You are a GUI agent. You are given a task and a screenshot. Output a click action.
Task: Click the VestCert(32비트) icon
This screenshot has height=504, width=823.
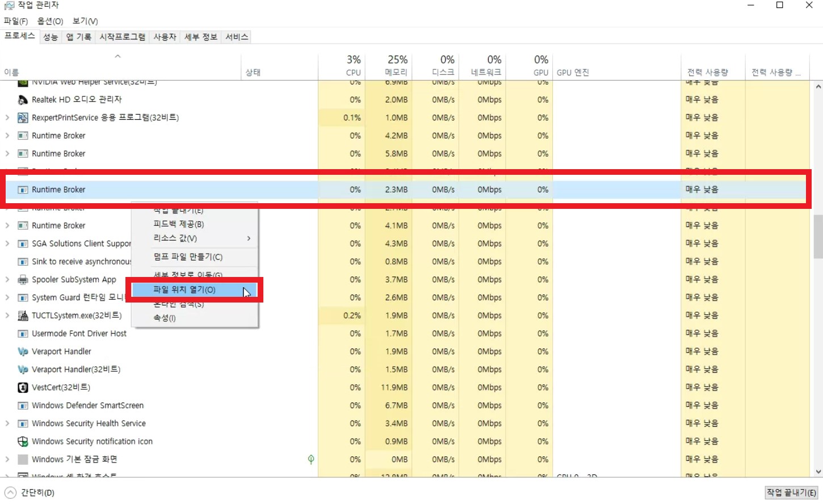(x=23, y=388)
